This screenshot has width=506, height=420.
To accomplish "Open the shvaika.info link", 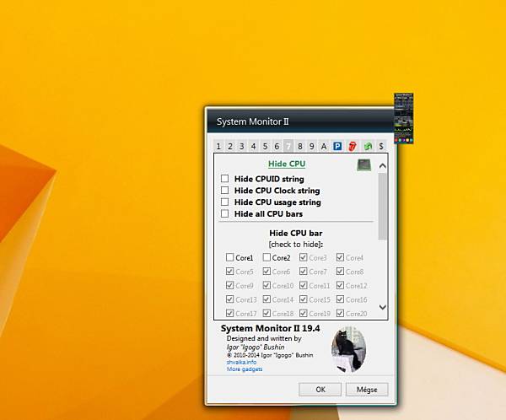I will click(x=241, y=362).
